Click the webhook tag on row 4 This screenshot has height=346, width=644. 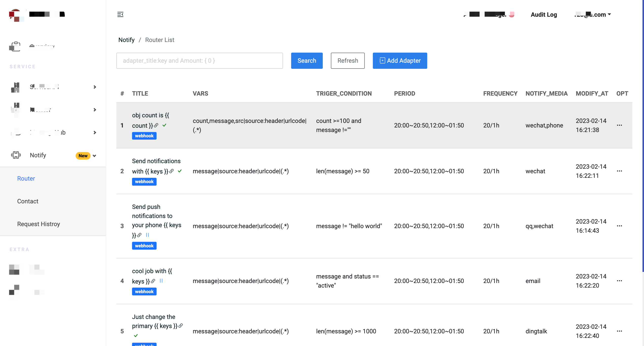(x=144, y=292)
